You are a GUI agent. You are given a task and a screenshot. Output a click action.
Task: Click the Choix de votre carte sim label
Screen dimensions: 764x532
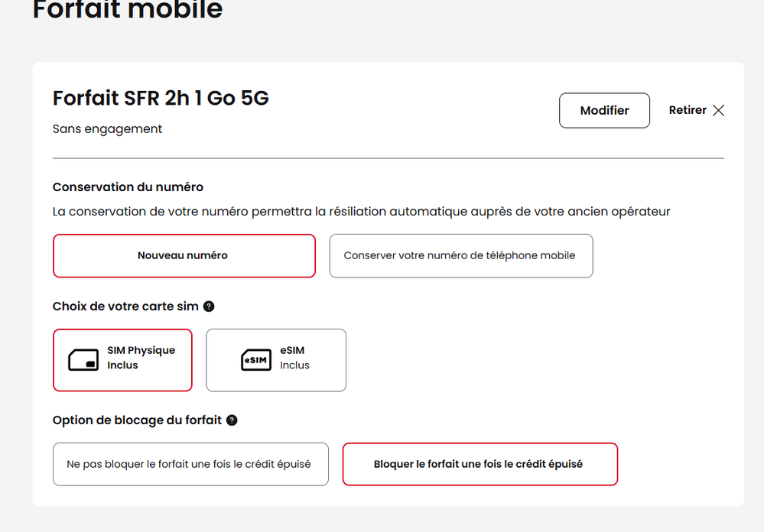[125, 307]
